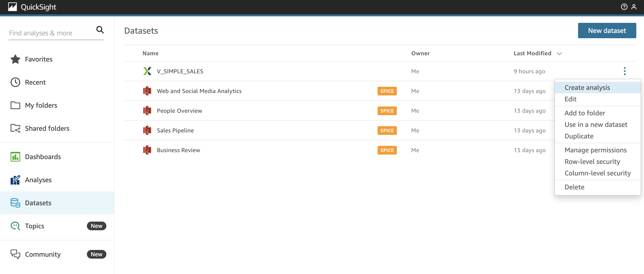
Task: Open the Dashboards section
Action: (57, 157)
